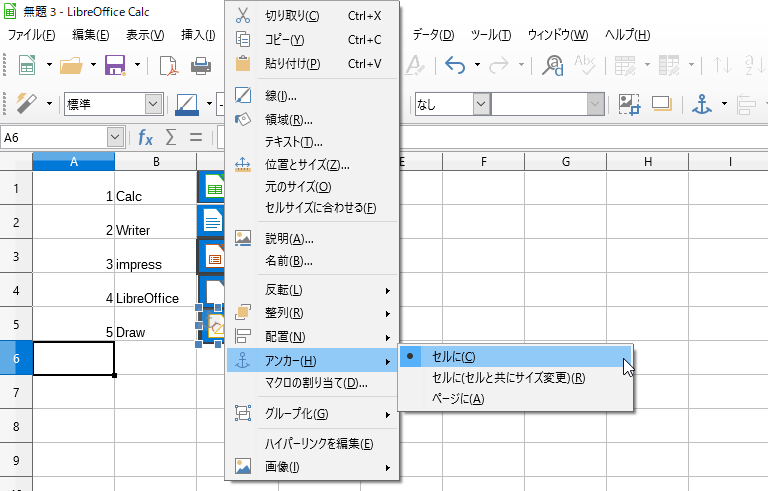
Task: Choose 貼り付け(P) from context menu
Action: tap(312, 64)
